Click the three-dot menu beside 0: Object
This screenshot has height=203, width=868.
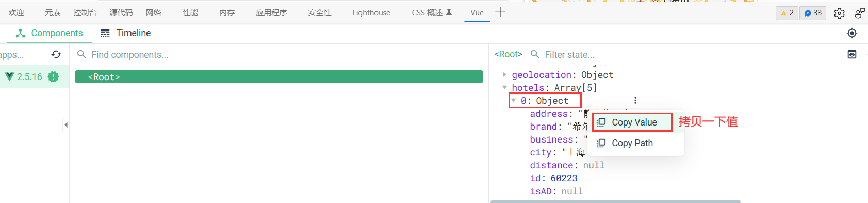click(635, 100)
